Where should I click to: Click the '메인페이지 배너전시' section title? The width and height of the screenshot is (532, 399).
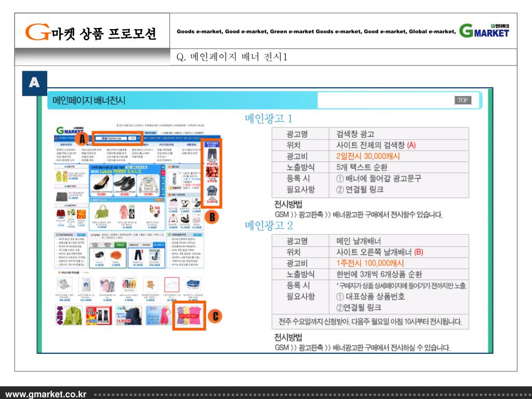pos(89,100)
